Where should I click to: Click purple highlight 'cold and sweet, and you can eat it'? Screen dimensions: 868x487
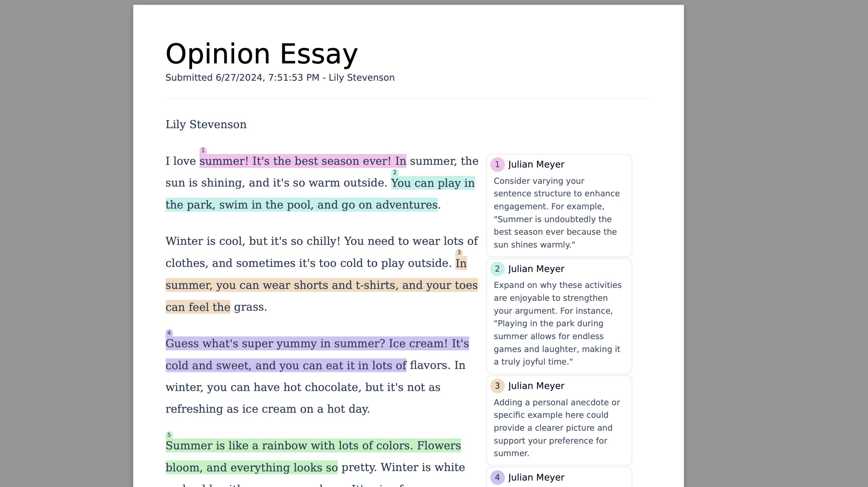point(260,366)
